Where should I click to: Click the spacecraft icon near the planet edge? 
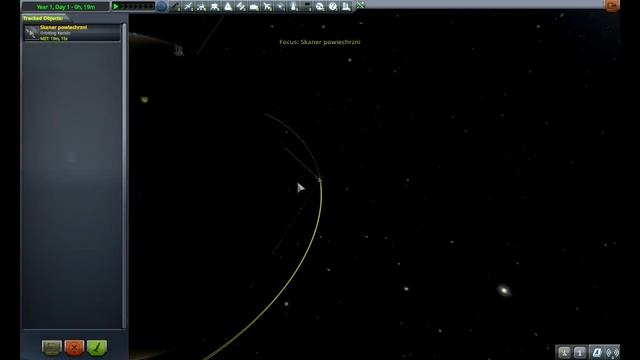178,50
